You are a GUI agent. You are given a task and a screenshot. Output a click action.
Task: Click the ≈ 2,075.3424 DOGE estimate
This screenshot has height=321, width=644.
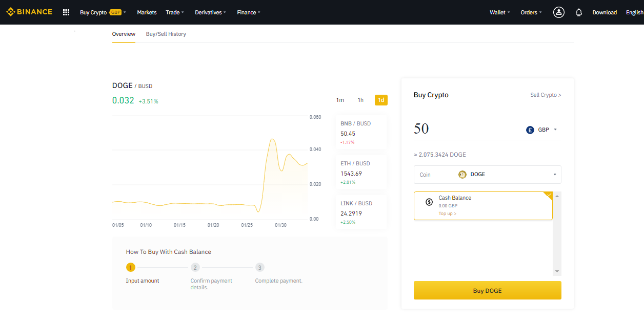pos(440,155)
